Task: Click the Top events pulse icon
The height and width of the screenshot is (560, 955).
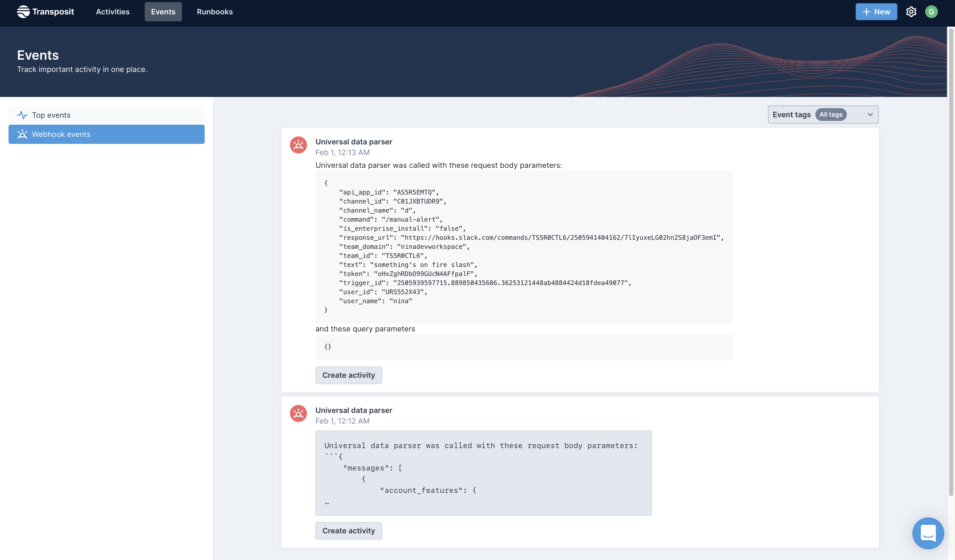Action: point(22,115)
